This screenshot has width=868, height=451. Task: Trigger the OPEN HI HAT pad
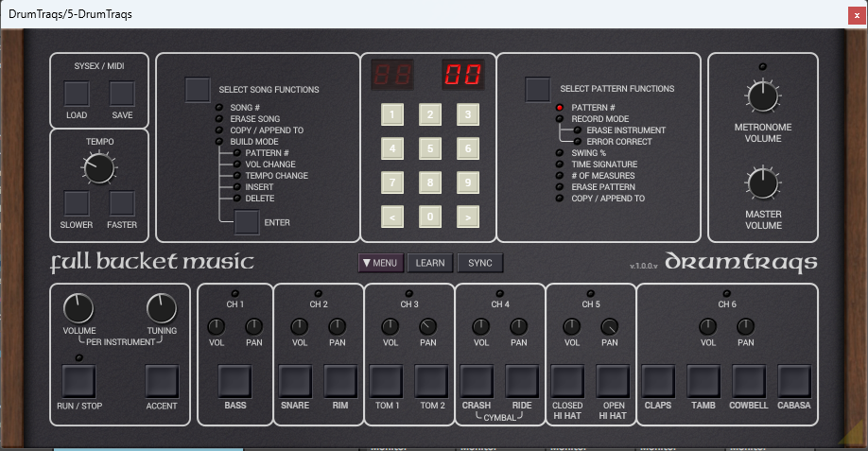coord(613,381)
